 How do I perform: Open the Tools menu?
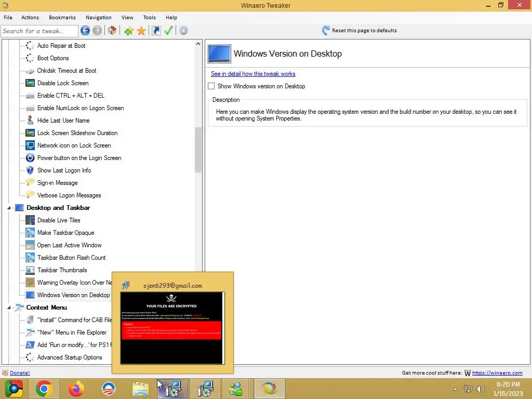pyautogui.click(x=149, y=17)
